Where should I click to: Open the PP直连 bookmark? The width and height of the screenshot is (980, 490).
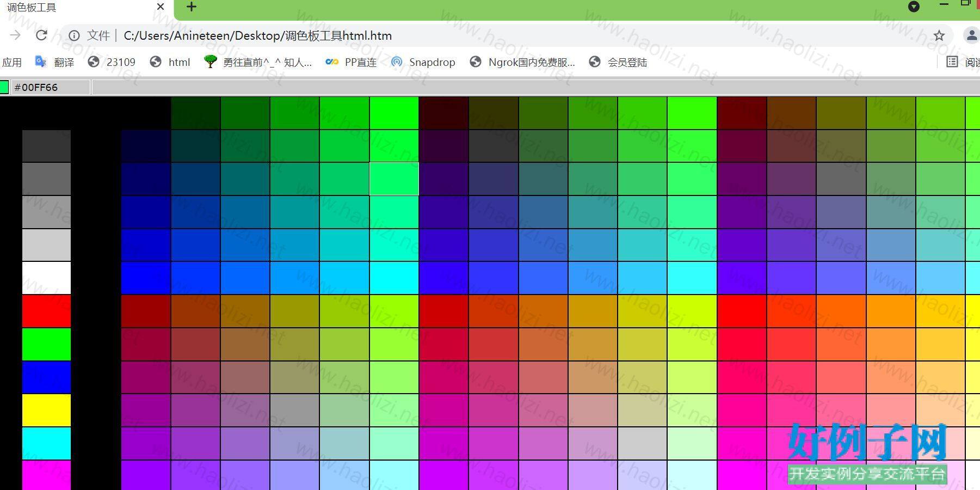click(x=351, y=62)
